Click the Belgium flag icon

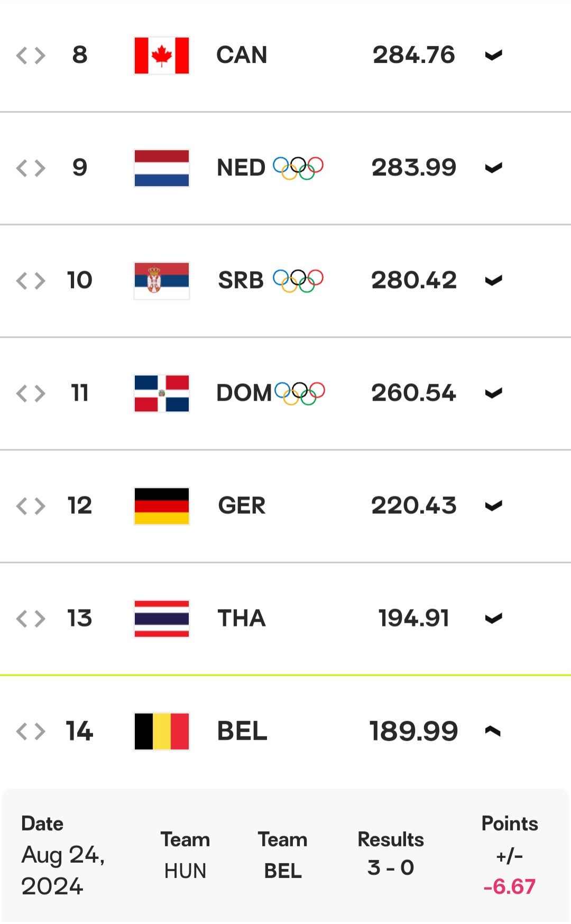pos(162,731)
